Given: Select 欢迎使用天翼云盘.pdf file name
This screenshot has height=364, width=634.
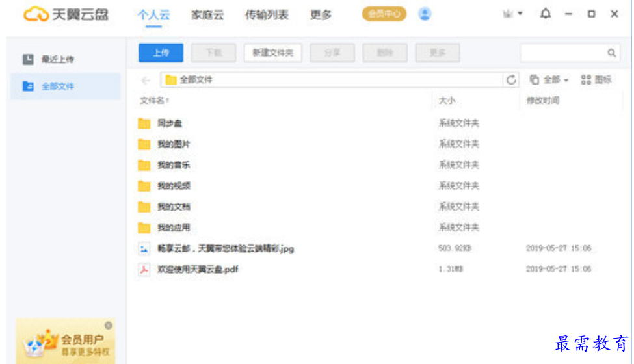Looking at the screenshot, I should pyautogui.click(x=198, y=270).
